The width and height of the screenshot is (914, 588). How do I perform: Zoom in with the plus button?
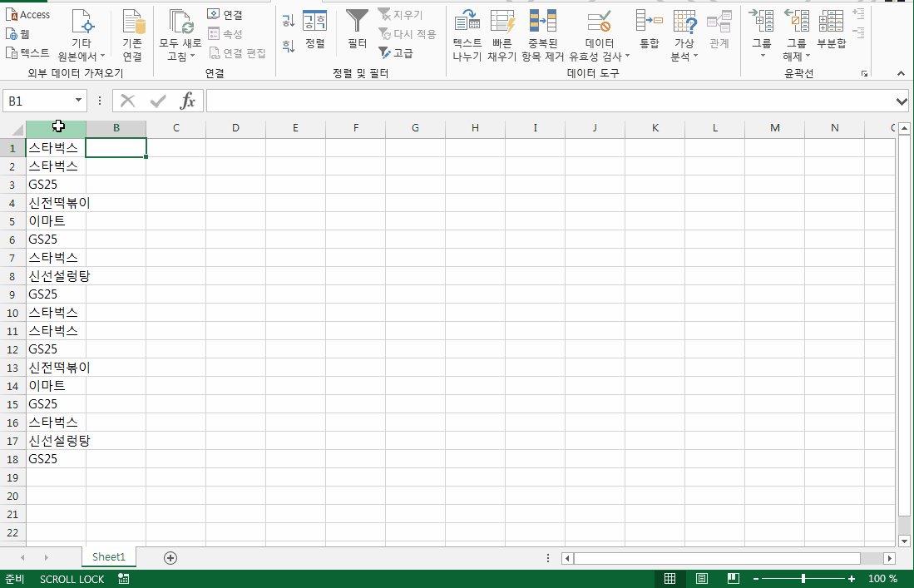852,579
